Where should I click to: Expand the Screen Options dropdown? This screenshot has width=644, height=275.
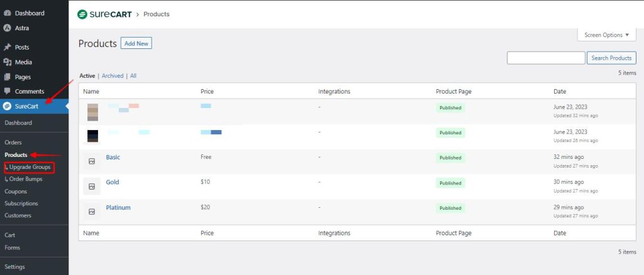coord(606,35)
